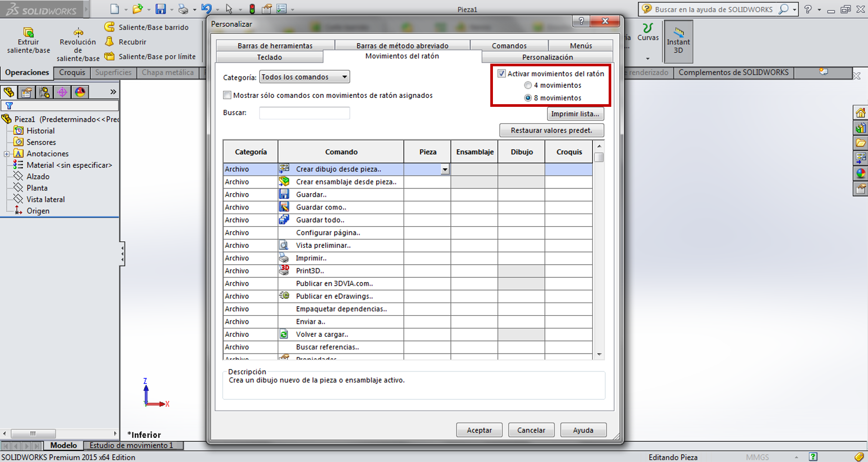Open Appearances color ball icon in task pane
Viewport: 868px width, 462px height.
point(861,173)
